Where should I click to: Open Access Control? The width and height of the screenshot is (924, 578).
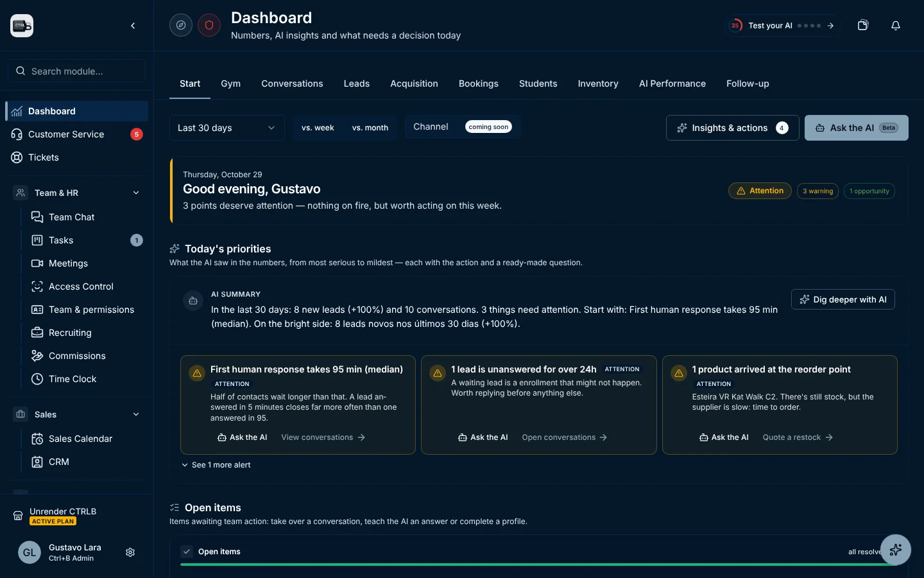[x=87, y=286]
